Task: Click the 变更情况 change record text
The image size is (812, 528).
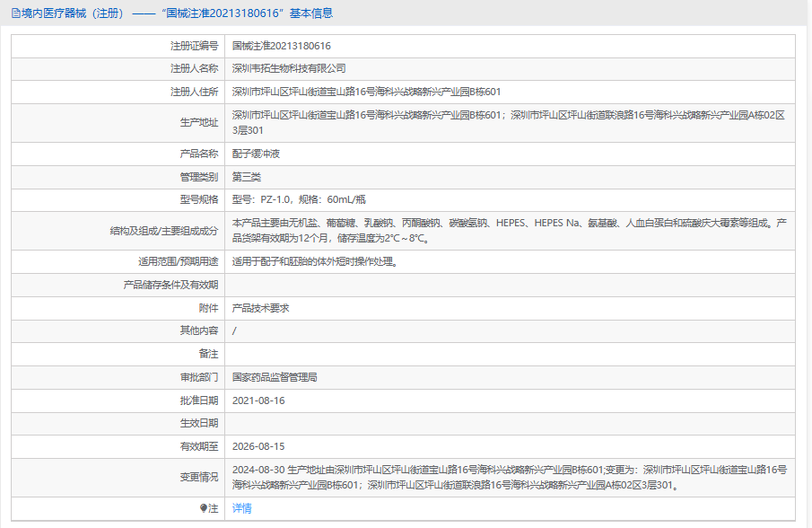Action: [x=508, y=478]
